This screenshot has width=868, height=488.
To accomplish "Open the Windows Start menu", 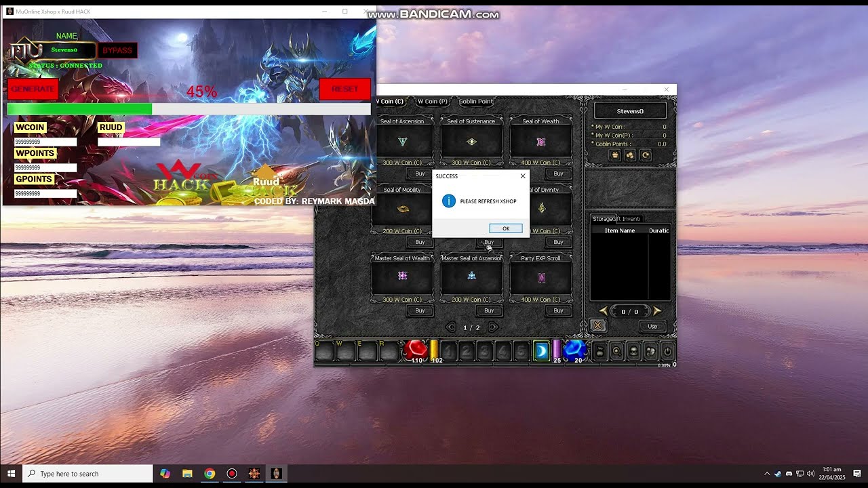I will [11, 474].
